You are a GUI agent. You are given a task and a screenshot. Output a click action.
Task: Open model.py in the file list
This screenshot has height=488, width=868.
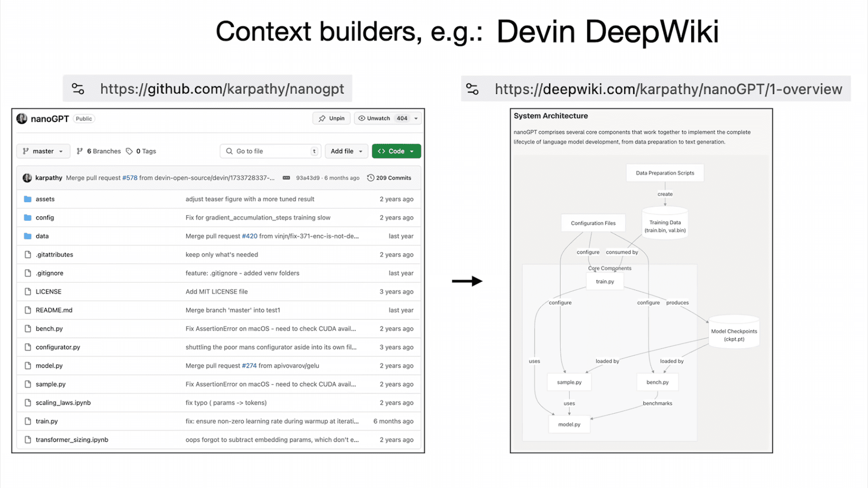pos(49,366)
